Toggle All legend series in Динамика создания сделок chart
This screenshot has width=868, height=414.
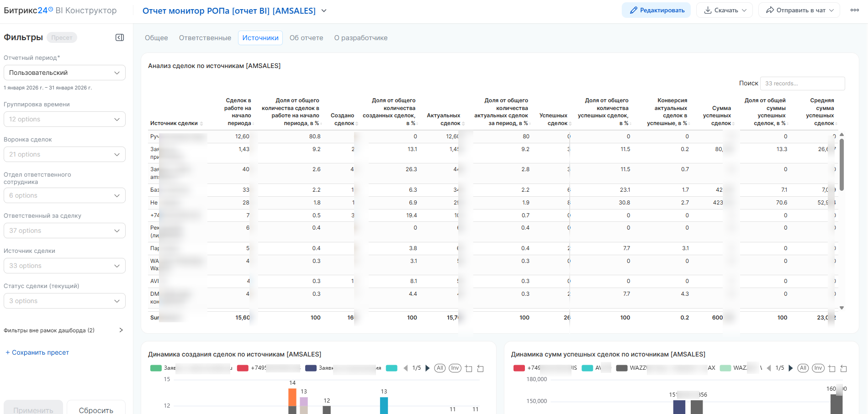pyautogui.click(x=439, y=368)
